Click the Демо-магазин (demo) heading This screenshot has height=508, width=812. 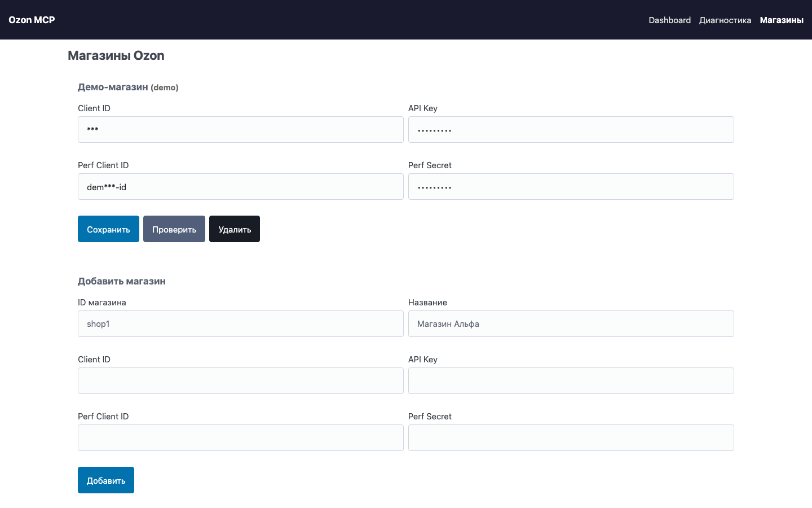pos(128,87)
